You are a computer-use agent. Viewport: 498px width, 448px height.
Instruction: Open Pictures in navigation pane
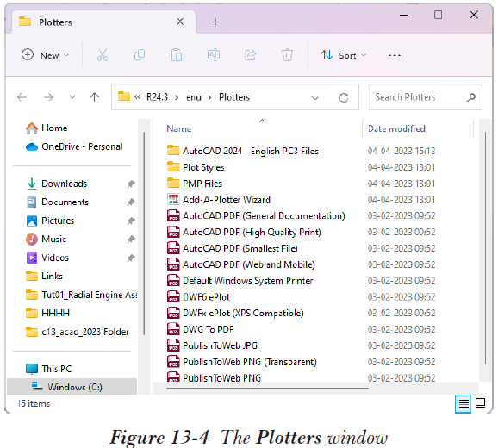50,221
